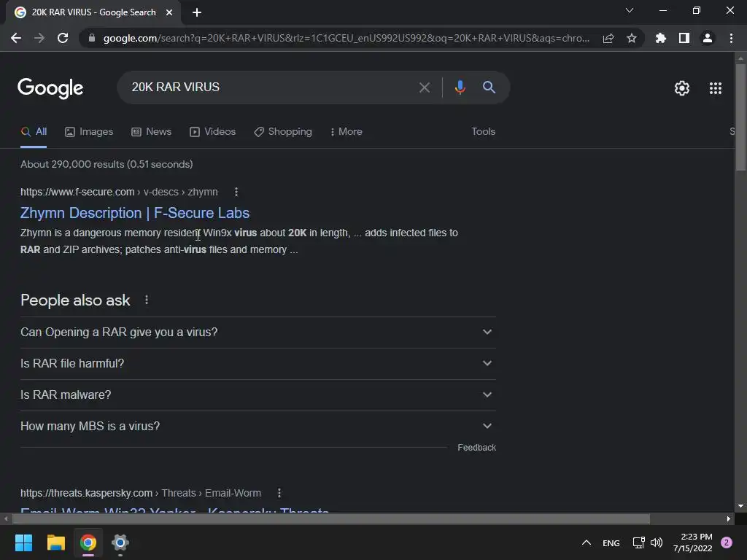Screen dimensions: 747x560
Task: Click the Feedback link
Action: [476, 448]
